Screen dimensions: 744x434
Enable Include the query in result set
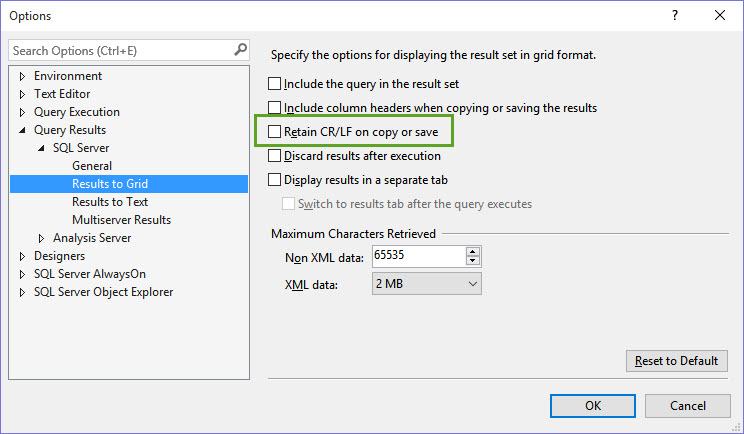pos(274,83)
